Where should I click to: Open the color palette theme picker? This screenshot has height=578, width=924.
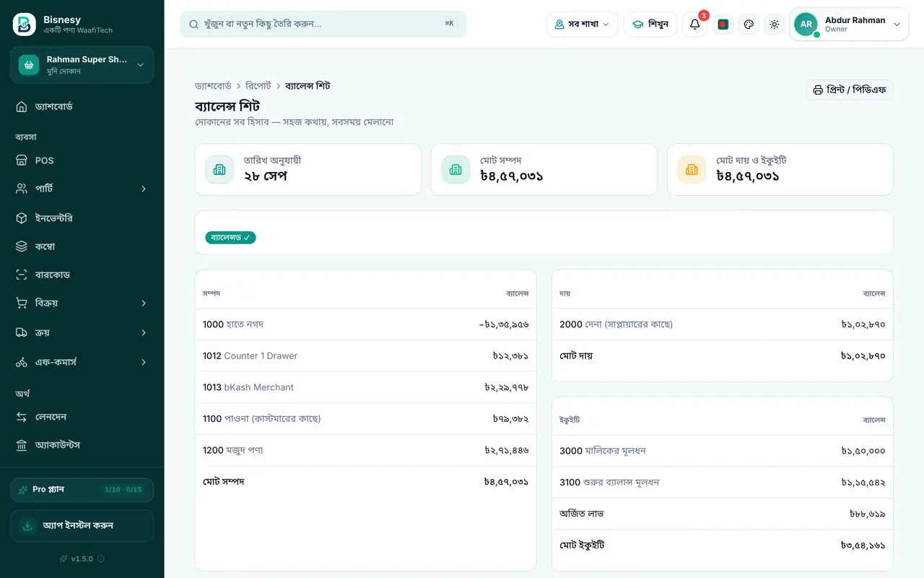pos(749,25)
